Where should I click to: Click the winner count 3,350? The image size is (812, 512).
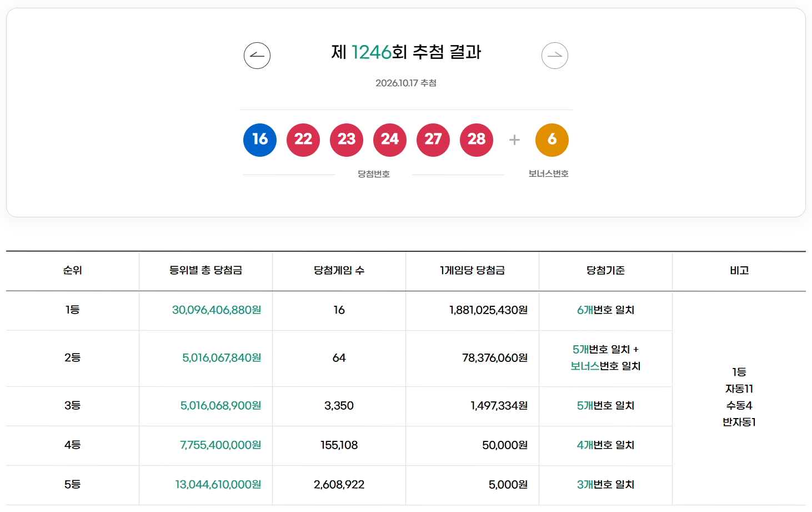(339, 405)
